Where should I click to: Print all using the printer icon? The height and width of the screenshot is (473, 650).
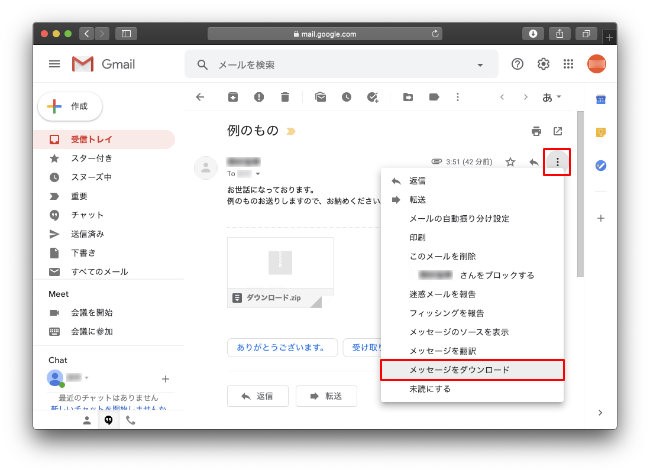pyautogui.click(x=537, y=131)
